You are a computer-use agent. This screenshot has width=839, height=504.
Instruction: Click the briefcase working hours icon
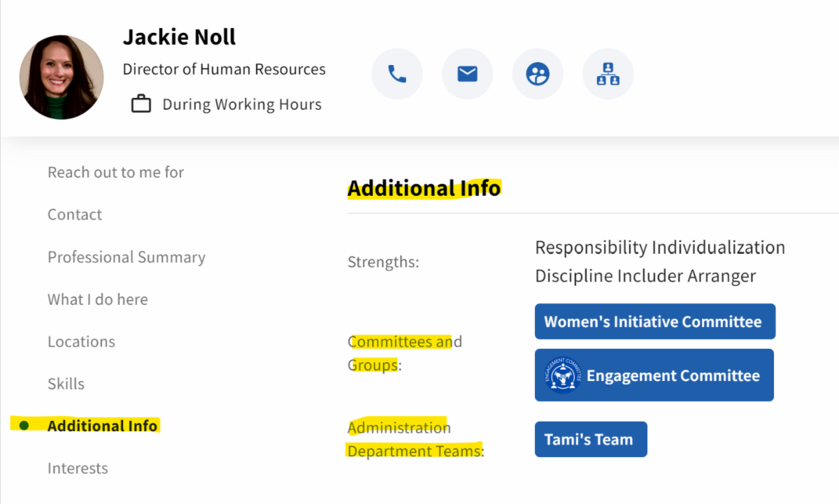pos(141,105)
